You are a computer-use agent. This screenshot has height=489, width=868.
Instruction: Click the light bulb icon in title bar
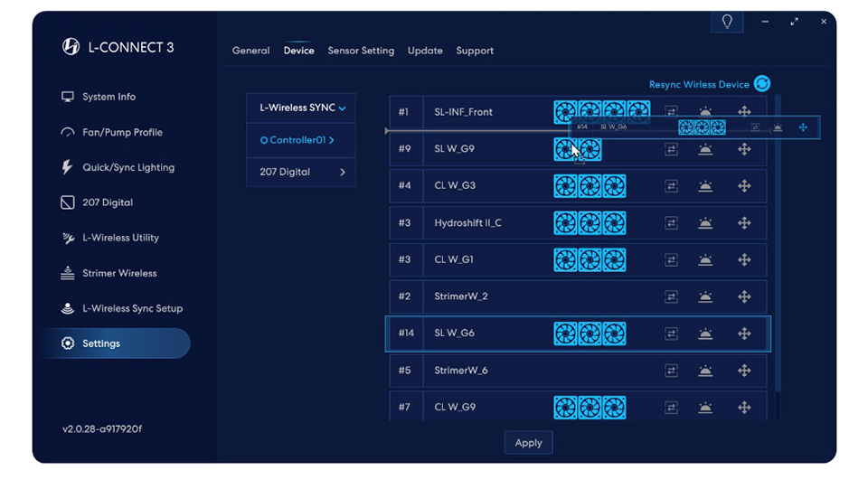727,22
